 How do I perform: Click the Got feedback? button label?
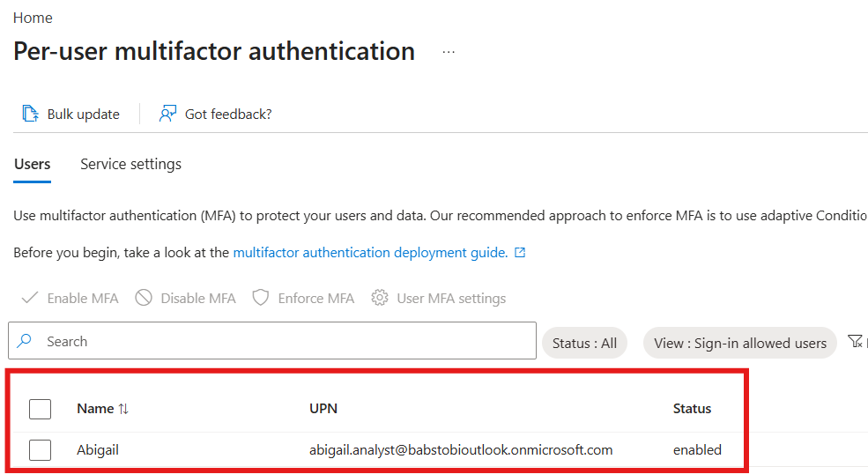pos(228,114)
